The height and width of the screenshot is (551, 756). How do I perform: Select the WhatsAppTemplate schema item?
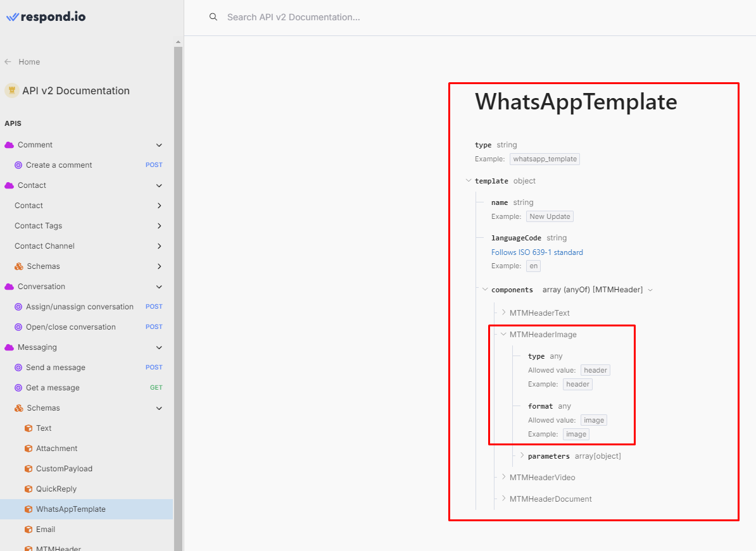pyautogui.click(x=86, y=509)
